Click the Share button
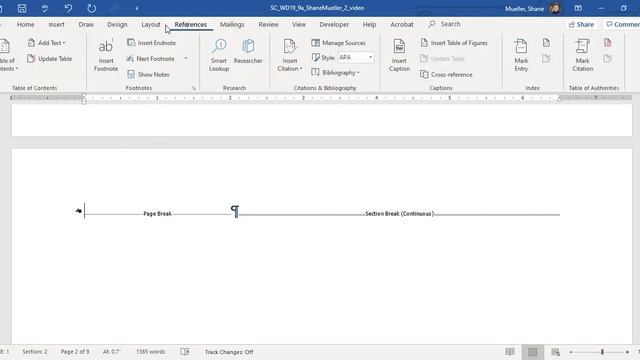640x360 pixels. click(x=581, y=24)
